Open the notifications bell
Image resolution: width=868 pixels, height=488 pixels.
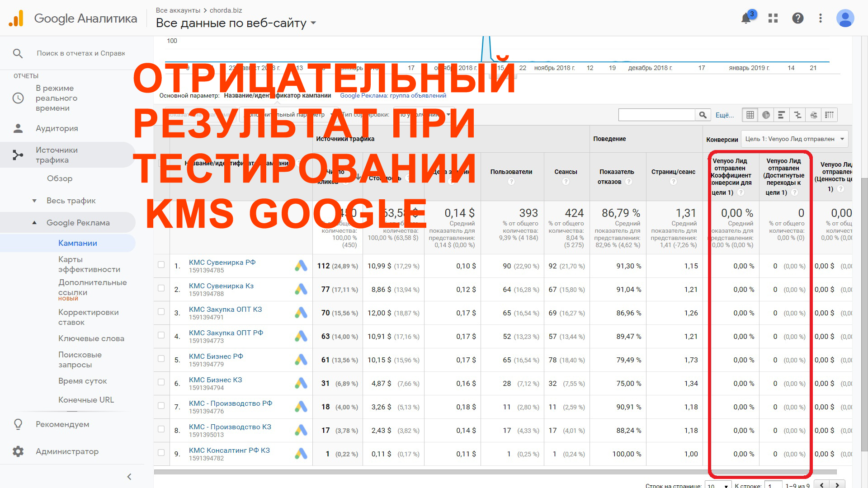pyautogui.click(x=746, y=19)
